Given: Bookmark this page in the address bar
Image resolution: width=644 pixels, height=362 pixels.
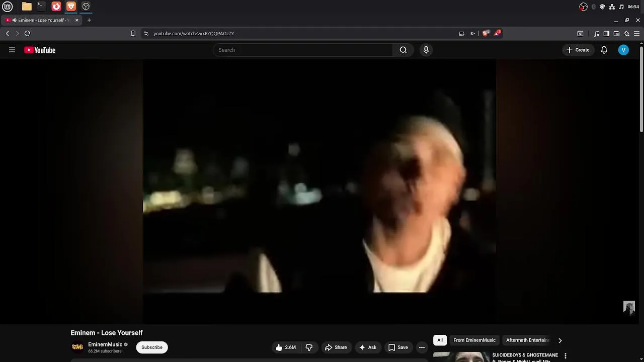Looking at the screenshot, I should tap(133, 33).
